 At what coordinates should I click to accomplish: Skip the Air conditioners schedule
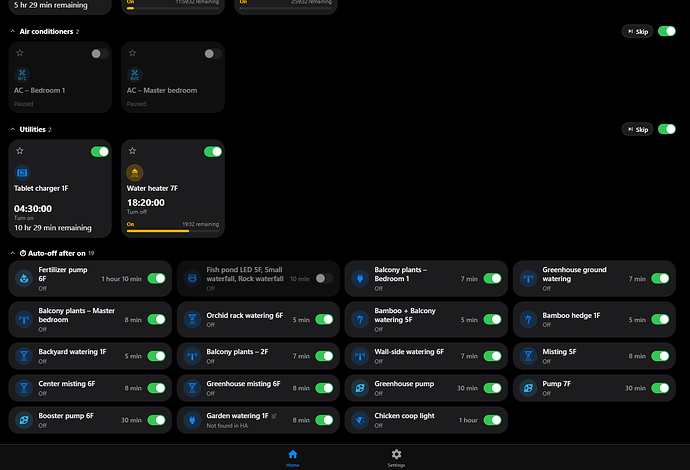pyautogui.click(x=637, y=31)
